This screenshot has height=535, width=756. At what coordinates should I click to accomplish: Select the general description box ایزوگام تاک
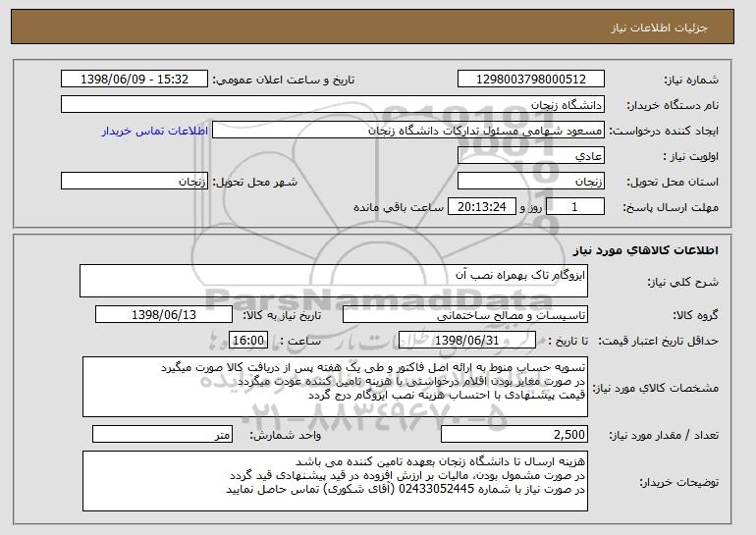point(334,281)
